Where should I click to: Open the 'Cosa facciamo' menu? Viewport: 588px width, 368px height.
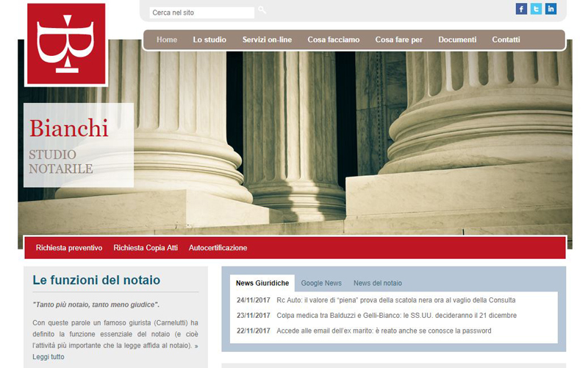tap(334, 40)
